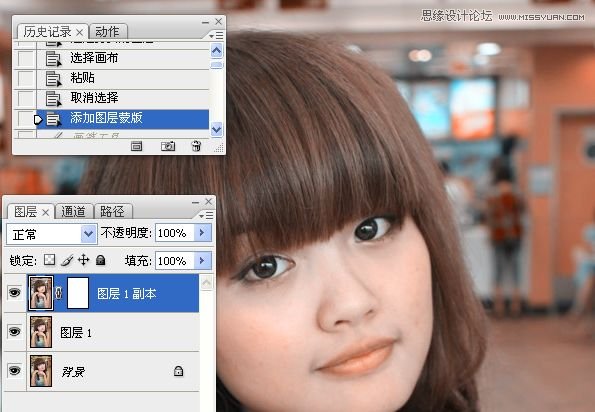Lock image pixels with brush icon
This screenshot has width=595, height=412.
tap(67, 260)
